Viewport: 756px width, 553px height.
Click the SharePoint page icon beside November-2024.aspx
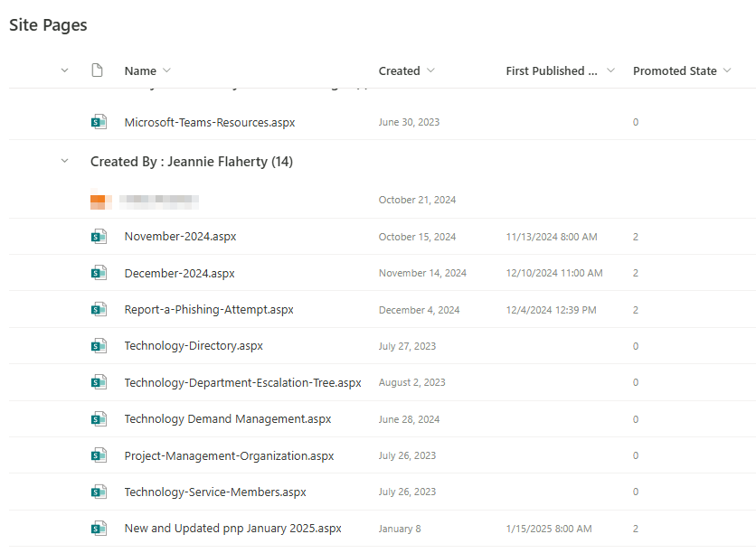(99, 237)
